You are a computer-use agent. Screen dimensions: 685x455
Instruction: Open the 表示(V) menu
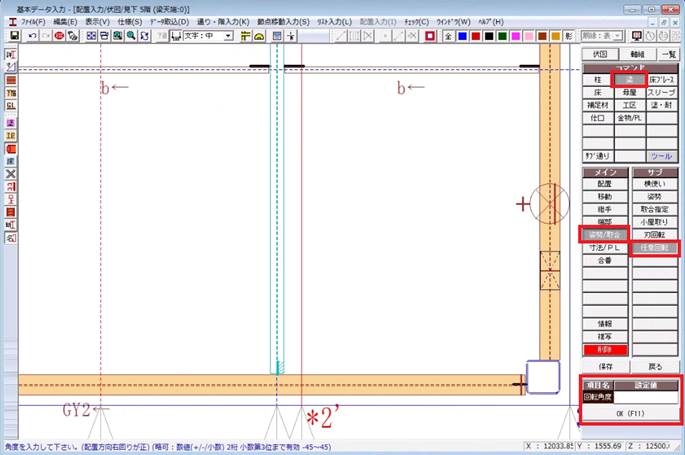(97, 21)
